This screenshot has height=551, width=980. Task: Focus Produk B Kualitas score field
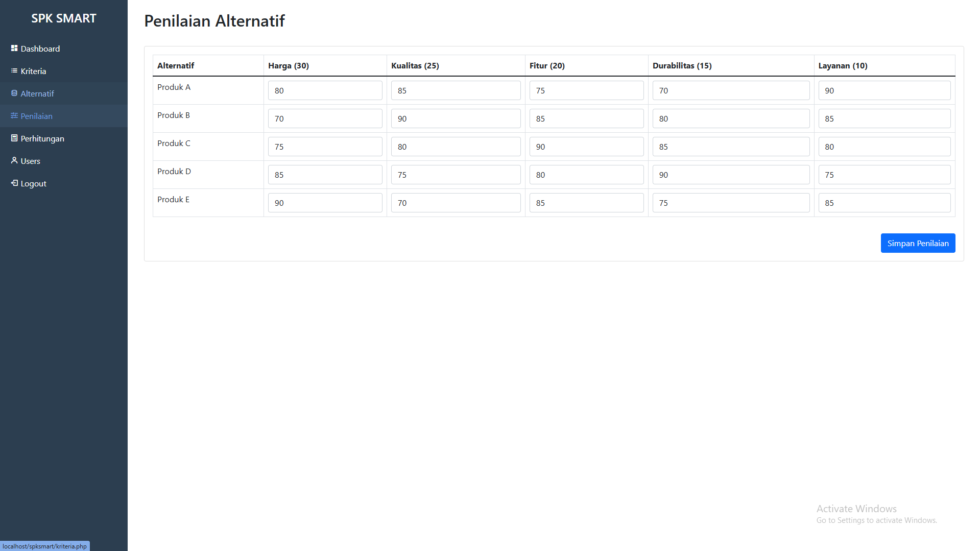(x=456, y=118)
